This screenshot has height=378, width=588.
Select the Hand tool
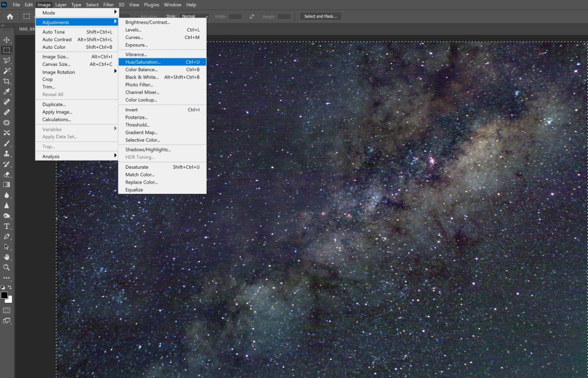point(7,257)
